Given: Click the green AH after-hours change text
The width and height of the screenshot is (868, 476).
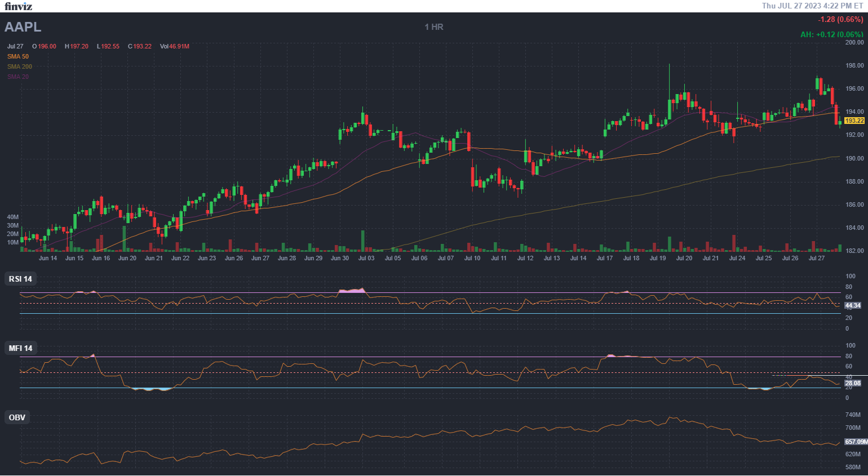Looking at the screenshot, I should coord(831,34).
